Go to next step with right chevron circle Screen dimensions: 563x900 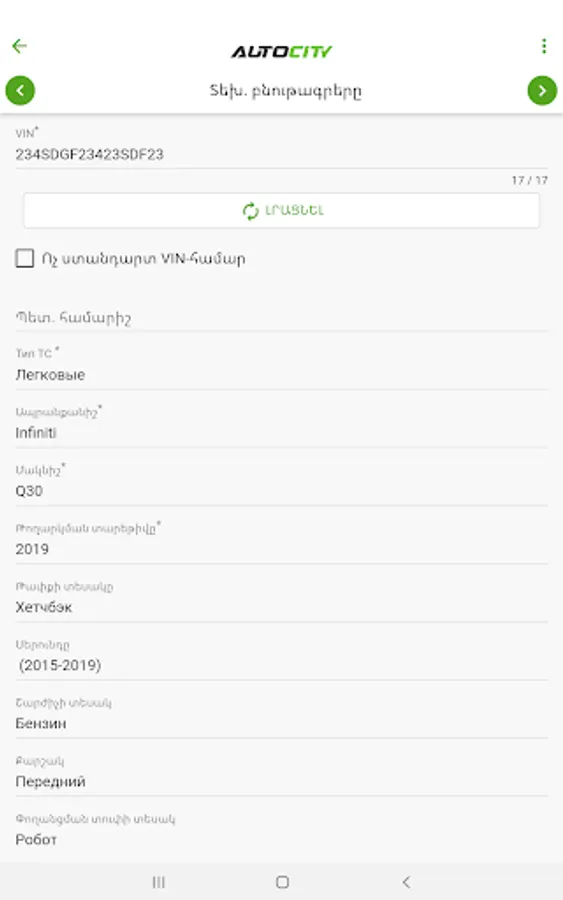point(542,91)
